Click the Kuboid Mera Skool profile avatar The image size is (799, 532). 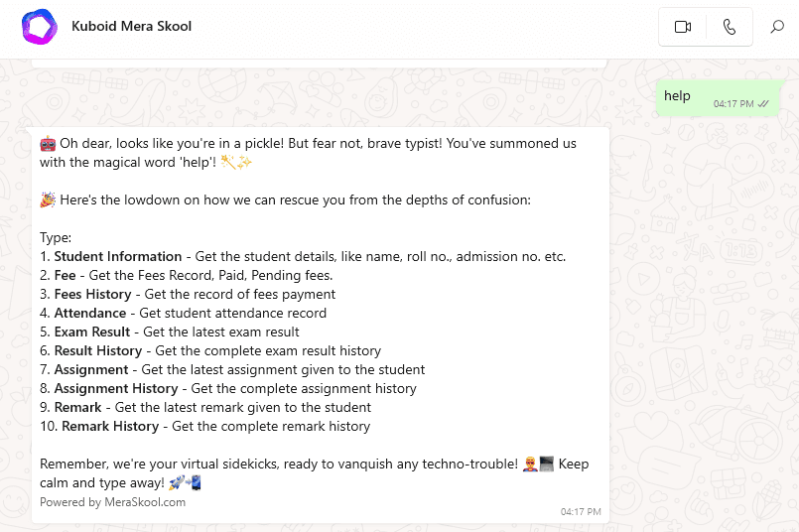40,28
